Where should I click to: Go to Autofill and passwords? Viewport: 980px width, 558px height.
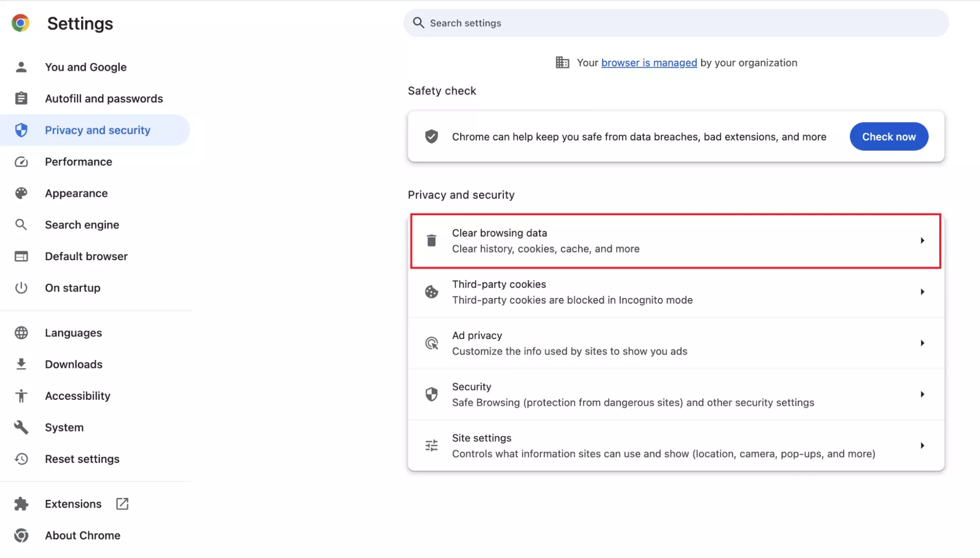103,98
